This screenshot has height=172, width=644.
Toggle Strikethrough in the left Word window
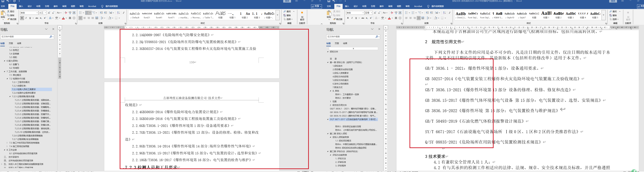point(37,18)
